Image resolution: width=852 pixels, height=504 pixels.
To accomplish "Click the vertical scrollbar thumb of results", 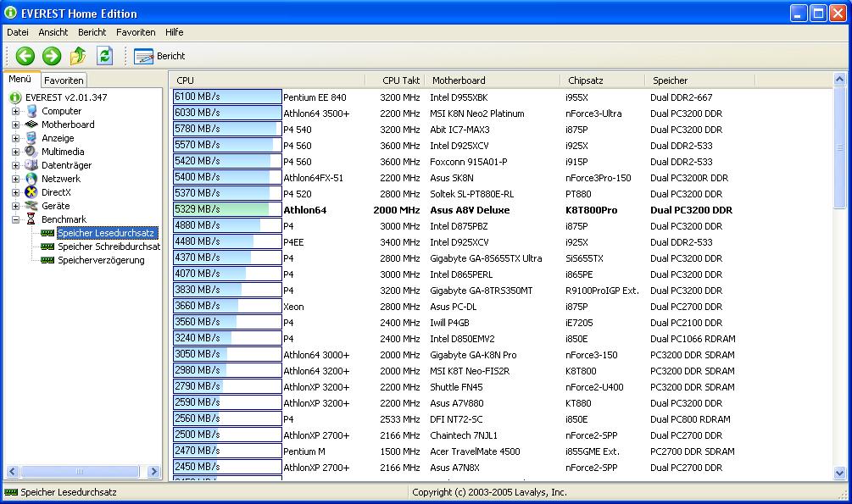I will pos(839,147).
